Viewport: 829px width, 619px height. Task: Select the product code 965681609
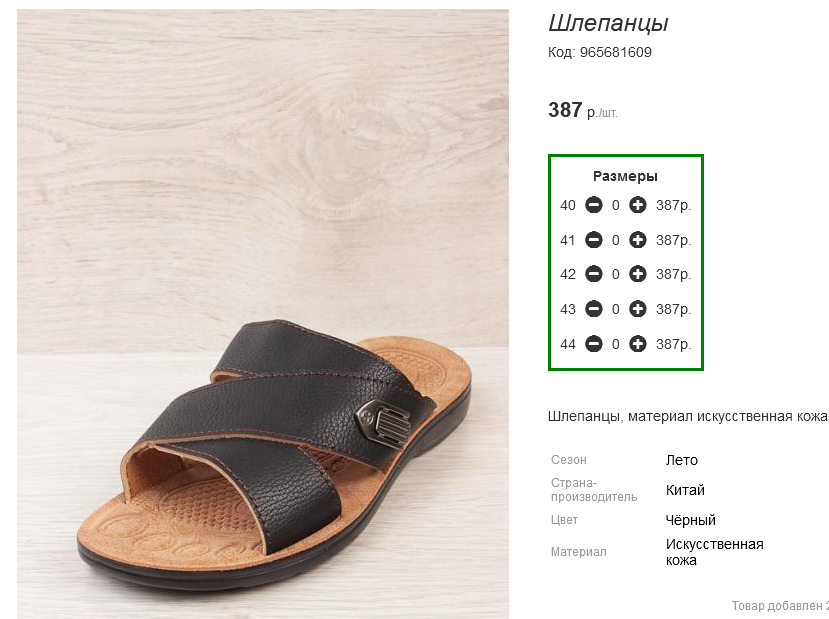coord(615,52)
